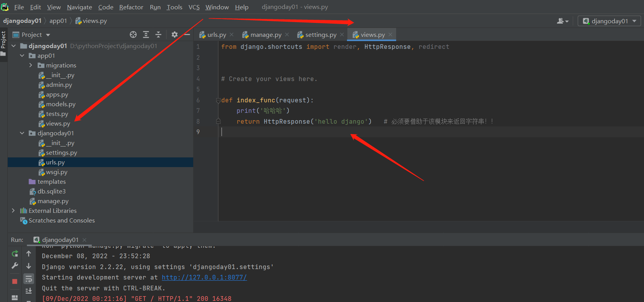Close the djangoday01 Run tab
Image resolution: width=644 pixels, height=302 pixels.
(x=84, y=240)
